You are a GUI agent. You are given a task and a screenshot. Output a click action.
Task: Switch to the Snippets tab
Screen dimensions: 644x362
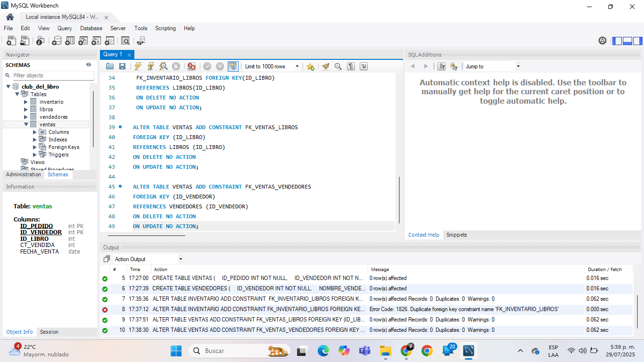point(456,235)
